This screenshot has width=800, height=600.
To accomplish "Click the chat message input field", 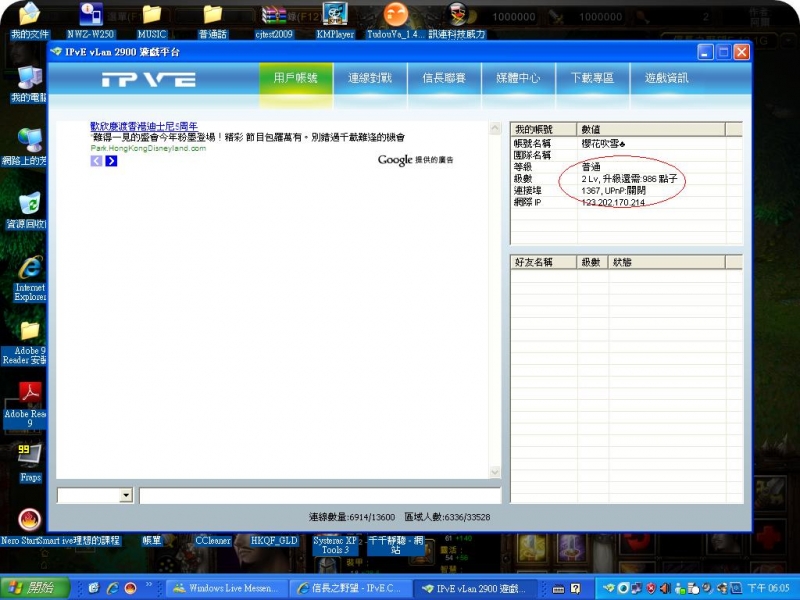I will click(x=320, y=495).
